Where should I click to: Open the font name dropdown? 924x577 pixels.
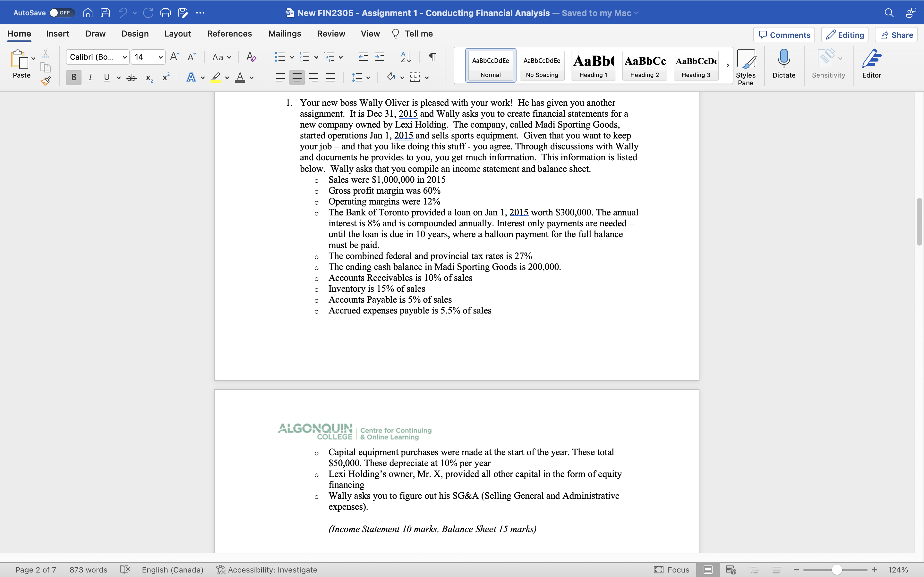coord(124,57)
